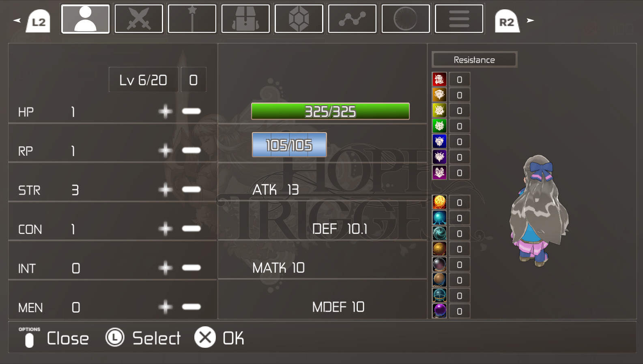
Task: Select the cyan water orb icon
Action: coord(439,218)
